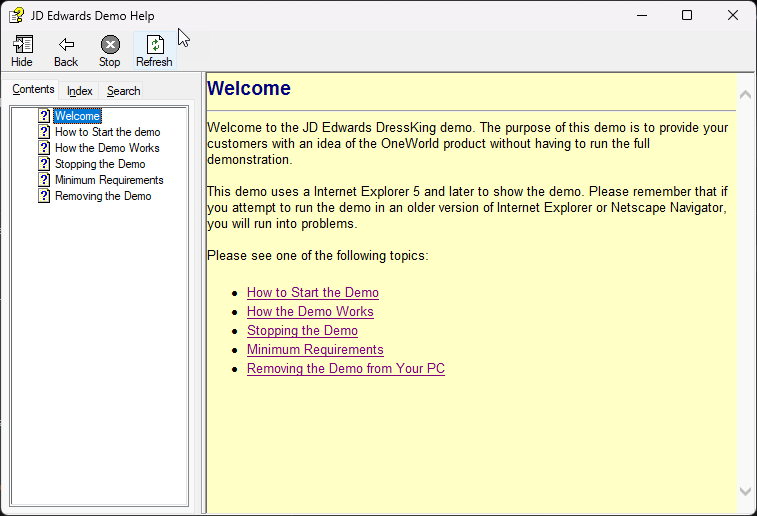Open the Index tab

point(80,91)
